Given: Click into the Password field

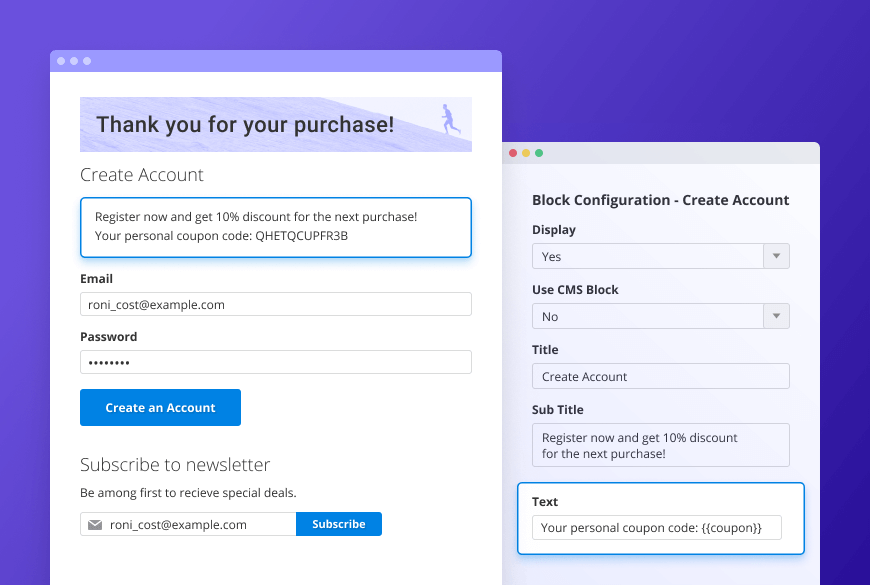Looking at the screenshot, I should [275, 362].
